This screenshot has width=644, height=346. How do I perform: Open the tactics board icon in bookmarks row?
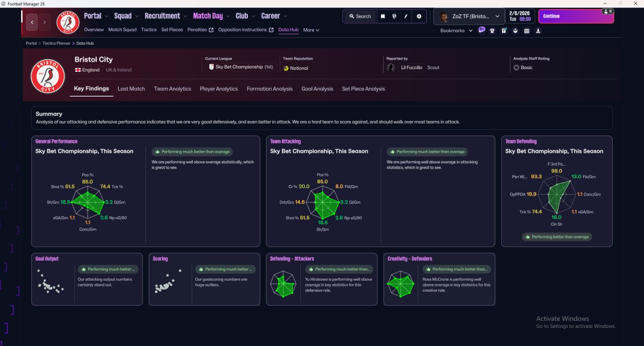coord(504,31)
